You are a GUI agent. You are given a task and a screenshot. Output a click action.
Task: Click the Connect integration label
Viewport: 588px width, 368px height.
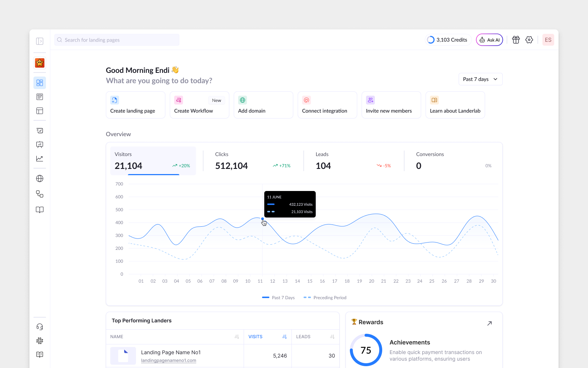point(325,111)
